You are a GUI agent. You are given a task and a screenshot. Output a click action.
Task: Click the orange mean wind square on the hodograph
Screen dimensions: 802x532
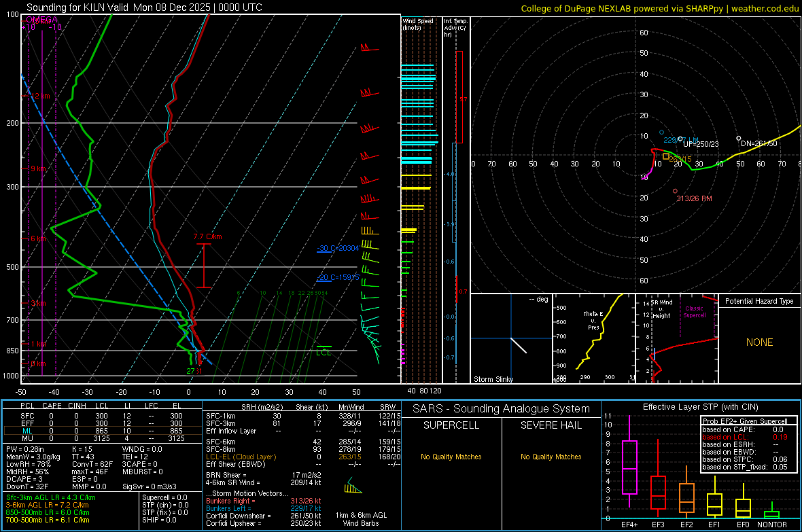pos(666,156)
